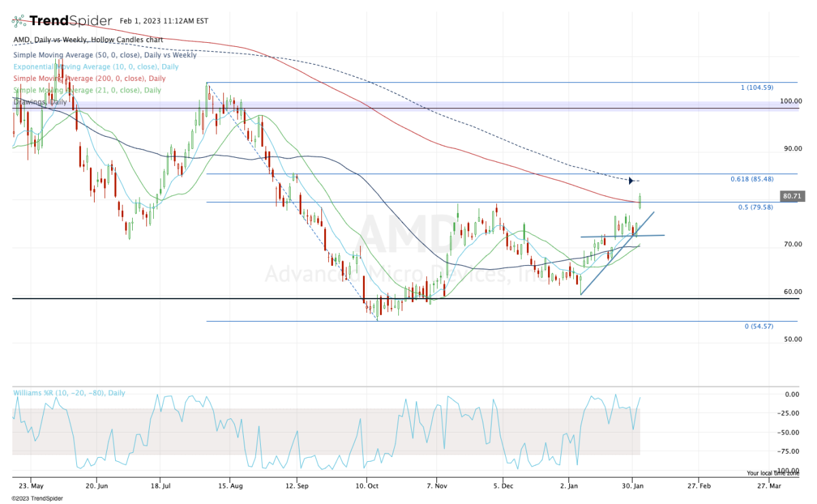Select the AMD Daily vs Weekly chart title

tap(88, 40)
